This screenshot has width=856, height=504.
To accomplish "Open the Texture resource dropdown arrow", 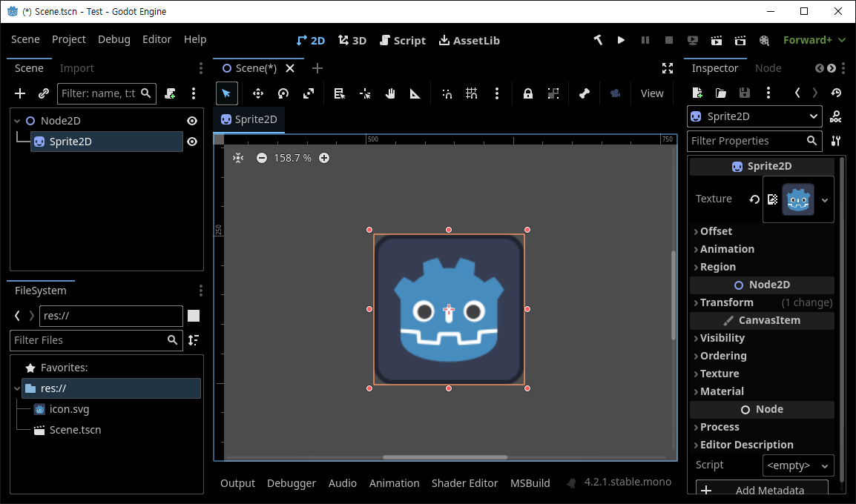I will click(825, 199).
